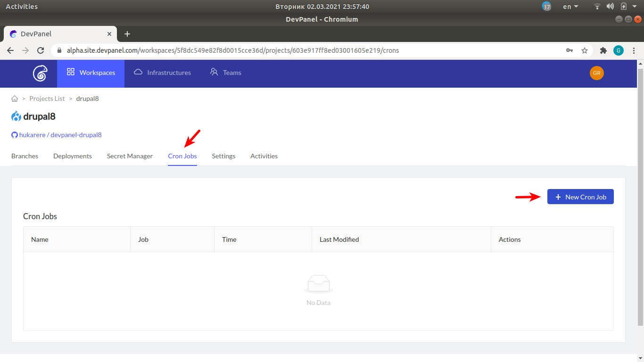The width and height of the screenshot is (644, 362).
Task: Toggle the bookmark star for this page
Action: pyautogui.click(x=585, y=50)
